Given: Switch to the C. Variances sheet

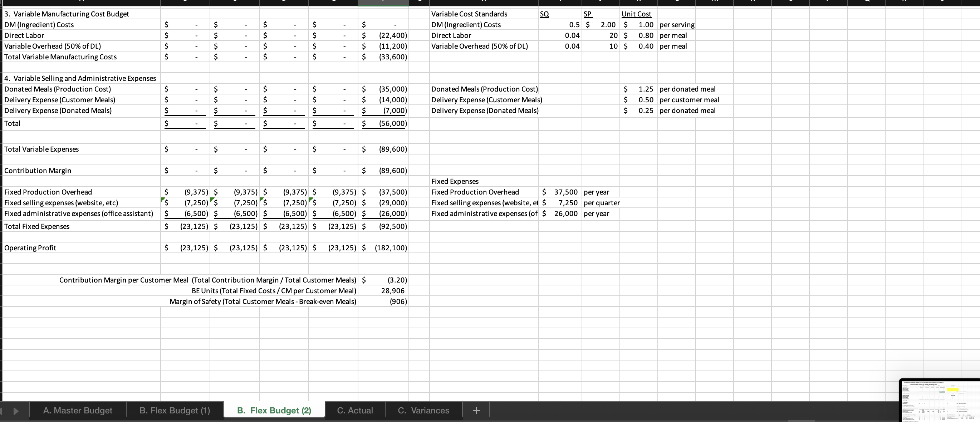Looking at the screenshot, I should point(423,410).
